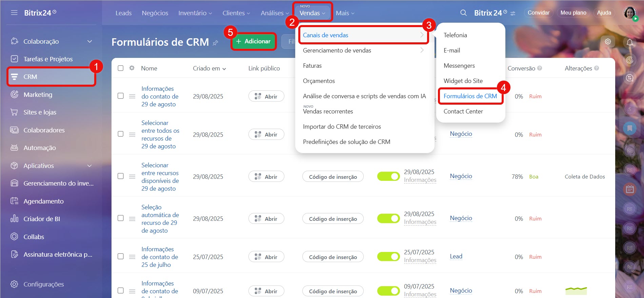The image size is (644, 298).
Task: Click the bookmark icon in right rail
Action: click(630, 128)
